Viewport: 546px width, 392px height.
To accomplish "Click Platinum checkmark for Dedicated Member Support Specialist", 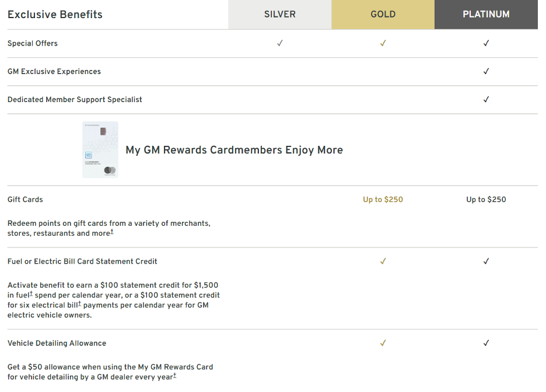I will [x=486, y=100].
